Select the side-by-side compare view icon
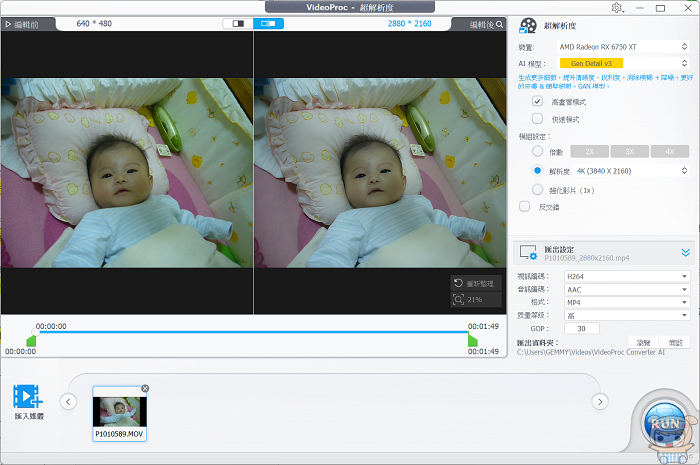The height and width of the screenshot is (465, 700). (268, 22)
